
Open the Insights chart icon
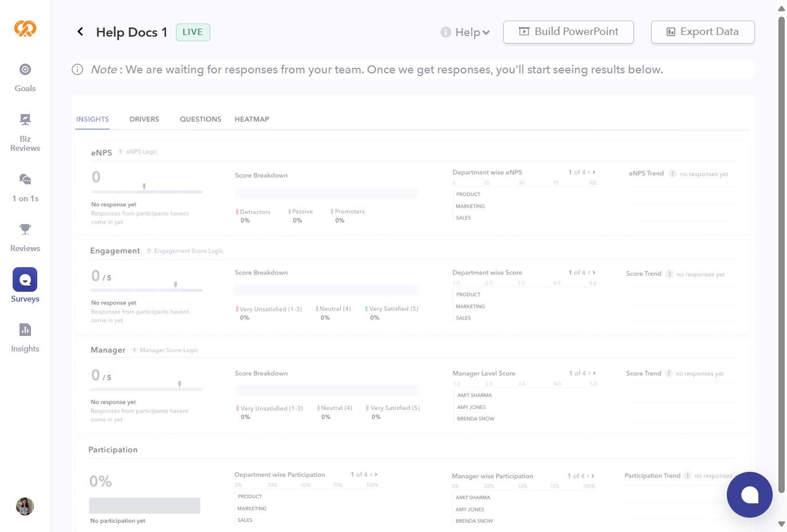coord(25,330)
